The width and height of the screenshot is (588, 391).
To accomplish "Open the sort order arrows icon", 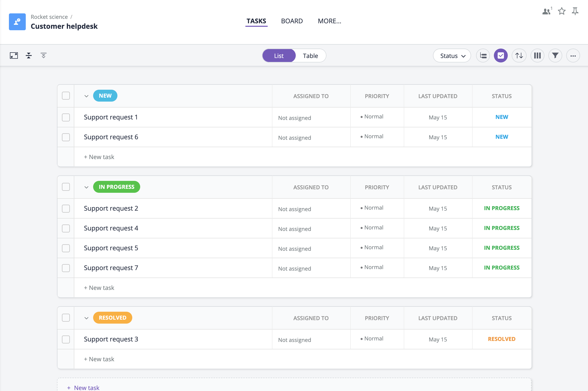I will pos(519,55).
